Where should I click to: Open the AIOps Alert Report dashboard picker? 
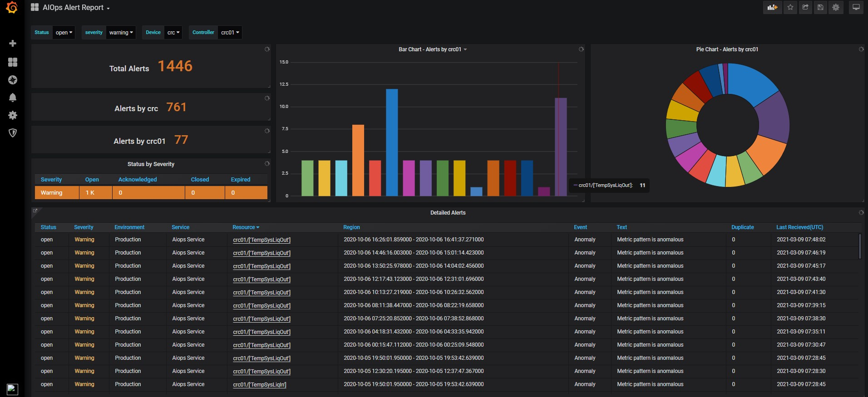click(76, 8)
